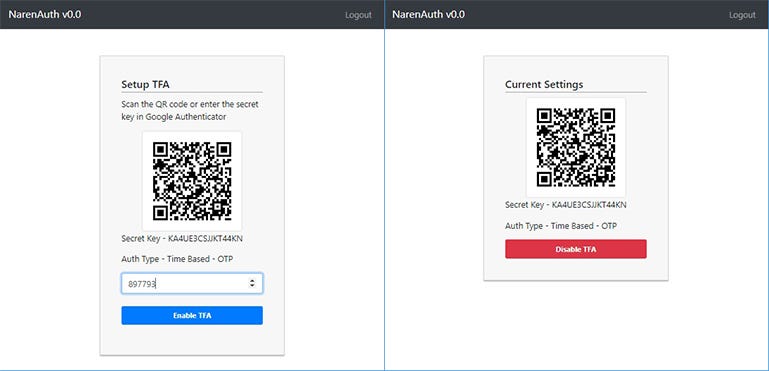
Task: Click Auth Type text in Setup TFA panel
Action: coord(177,259)
